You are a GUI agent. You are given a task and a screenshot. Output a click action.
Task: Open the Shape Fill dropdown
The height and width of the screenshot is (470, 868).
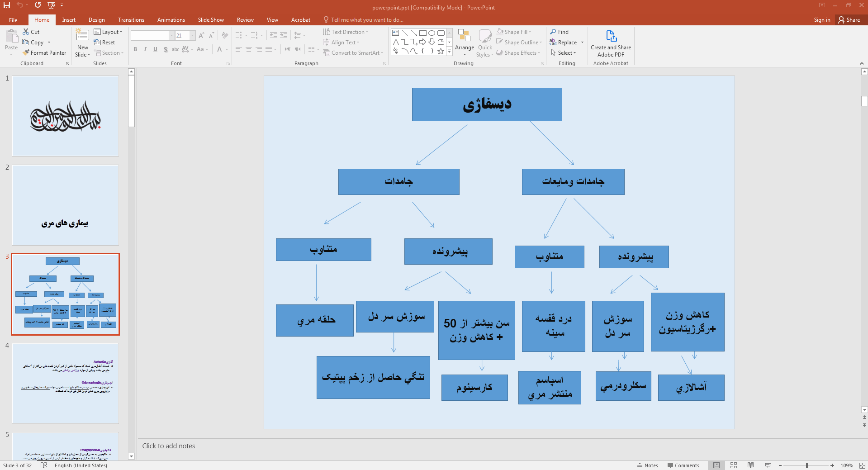515,32
